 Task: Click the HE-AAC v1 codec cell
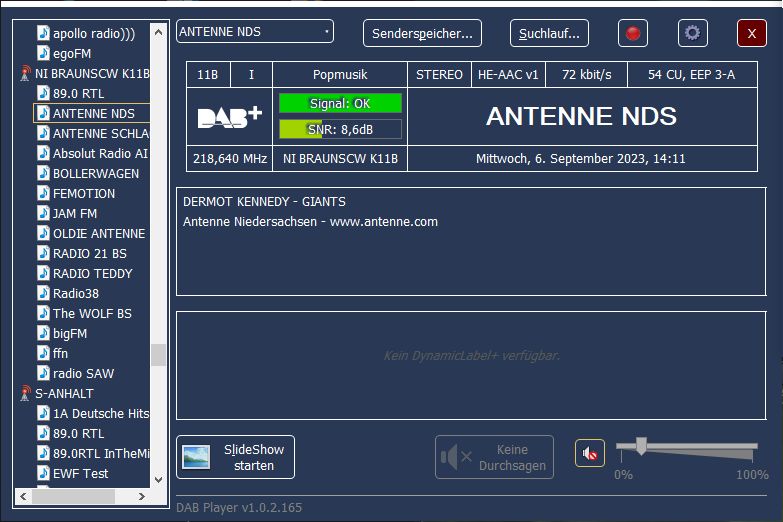508,75
